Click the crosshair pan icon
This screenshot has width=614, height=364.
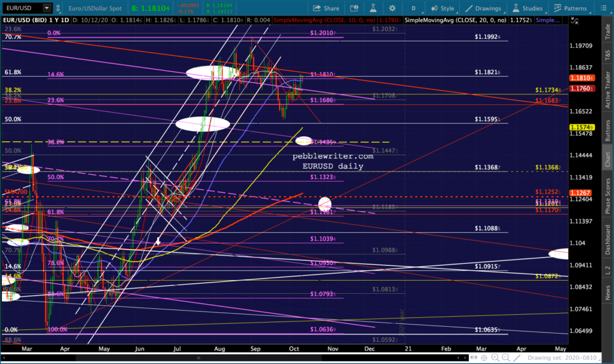point(484,358)
